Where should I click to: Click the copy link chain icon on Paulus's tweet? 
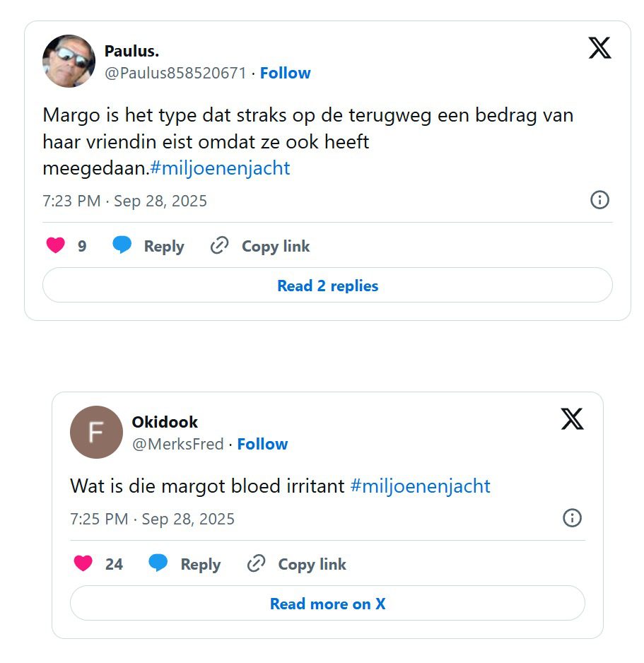[220, 245]
